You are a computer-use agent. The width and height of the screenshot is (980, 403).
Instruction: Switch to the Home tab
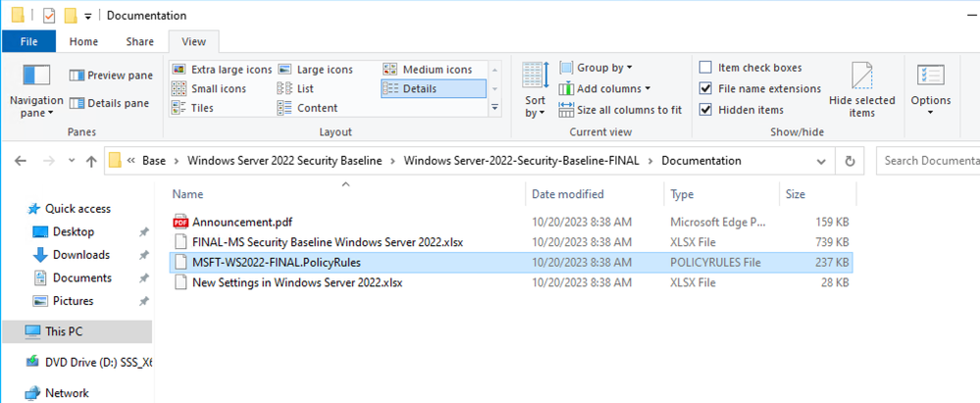pos(83,42)
